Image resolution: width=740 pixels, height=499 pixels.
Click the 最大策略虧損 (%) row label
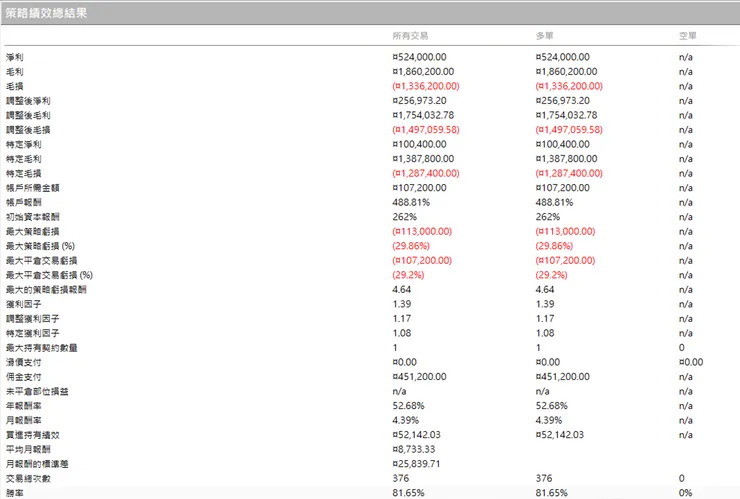click(x=40, y=246)
